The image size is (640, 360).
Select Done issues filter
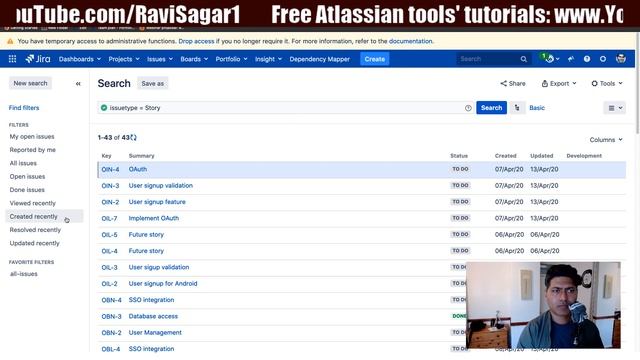27,190
